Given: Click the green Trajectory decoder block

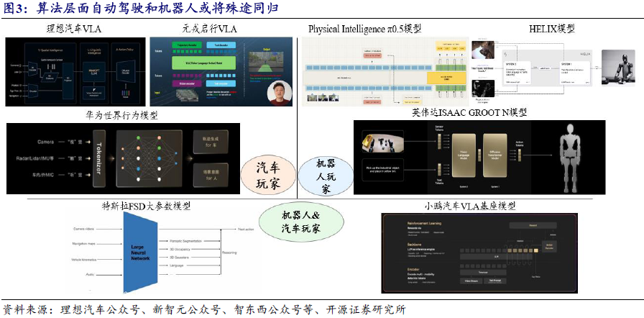Looking at the screenshot, I should pos(188,45).
